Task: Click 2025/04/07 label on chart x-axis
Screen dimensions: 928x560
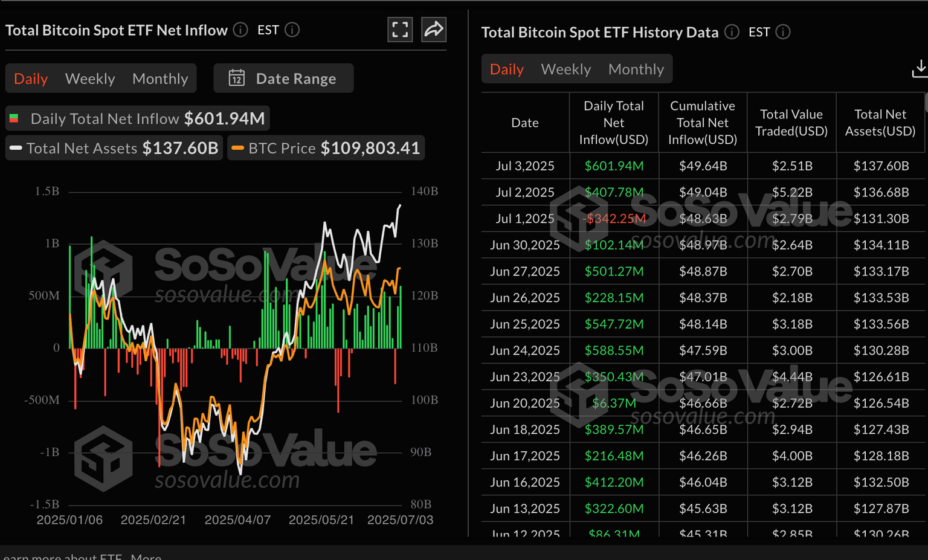Action: coord(237,520)
